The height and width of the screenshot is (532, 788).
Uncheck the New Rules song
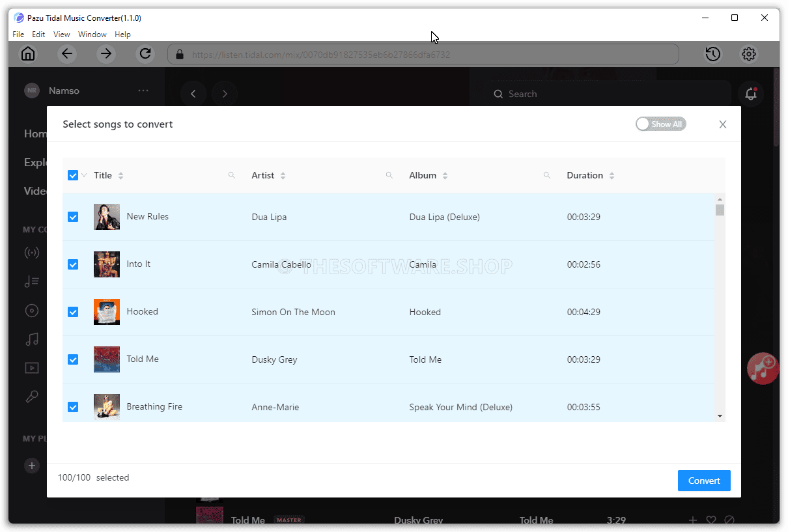click(73, 217)
